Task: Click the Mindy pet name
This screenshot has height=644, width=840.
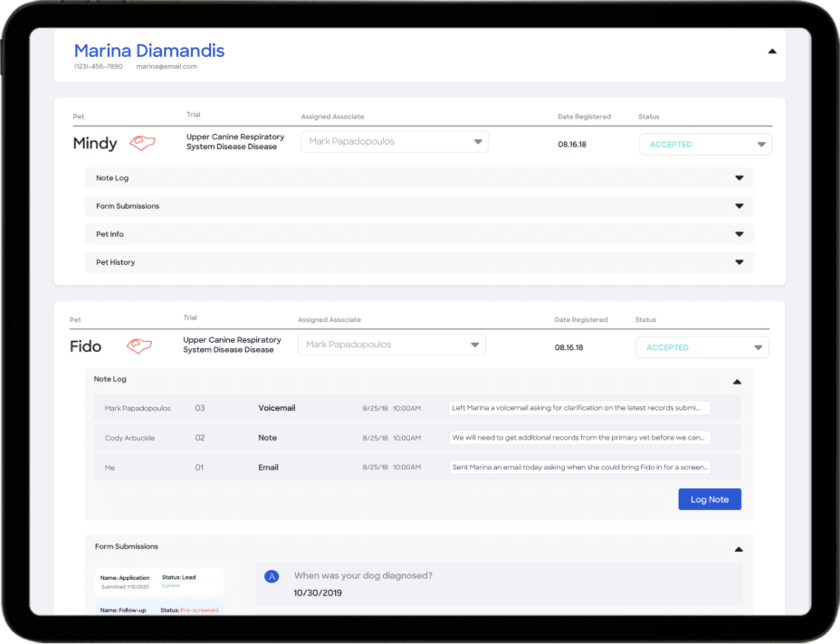Action: click(x=95, y=143)
